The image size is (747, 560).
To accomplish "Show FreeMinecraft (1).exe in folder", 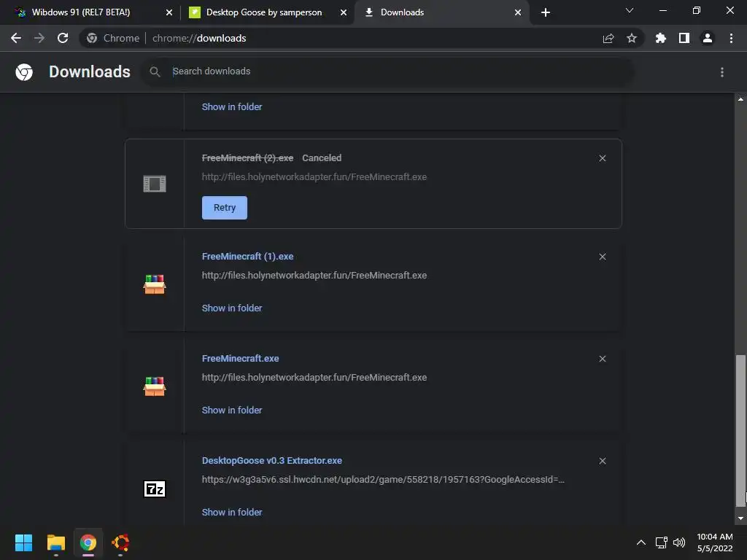I will click(x=232, y=308).
